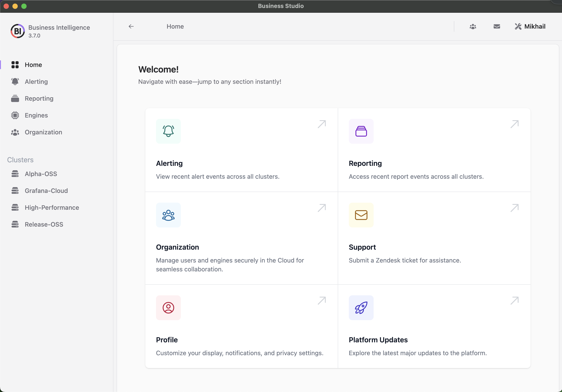This screenshot has height=392, width=562.
Task: Click 'Submit a Zendesk ticket for assistance.' text
Action: point(405,260)
